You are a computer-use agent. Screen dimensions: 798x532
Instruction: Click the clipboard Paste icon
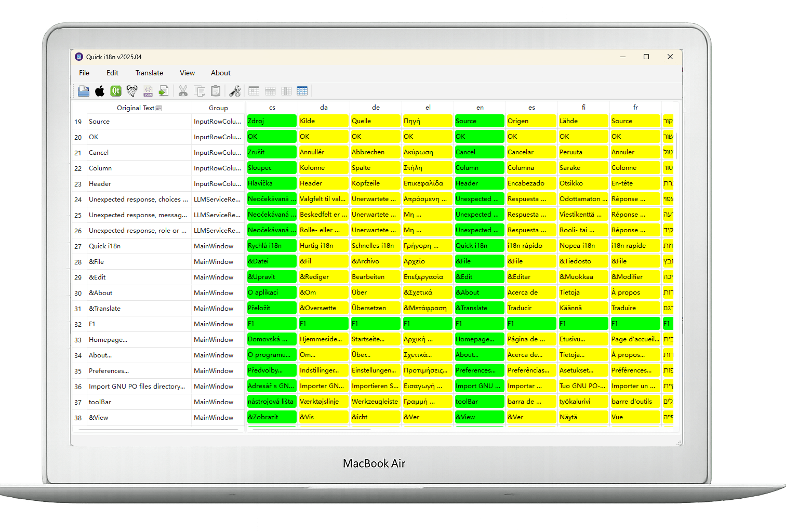(x=216, y=91)
